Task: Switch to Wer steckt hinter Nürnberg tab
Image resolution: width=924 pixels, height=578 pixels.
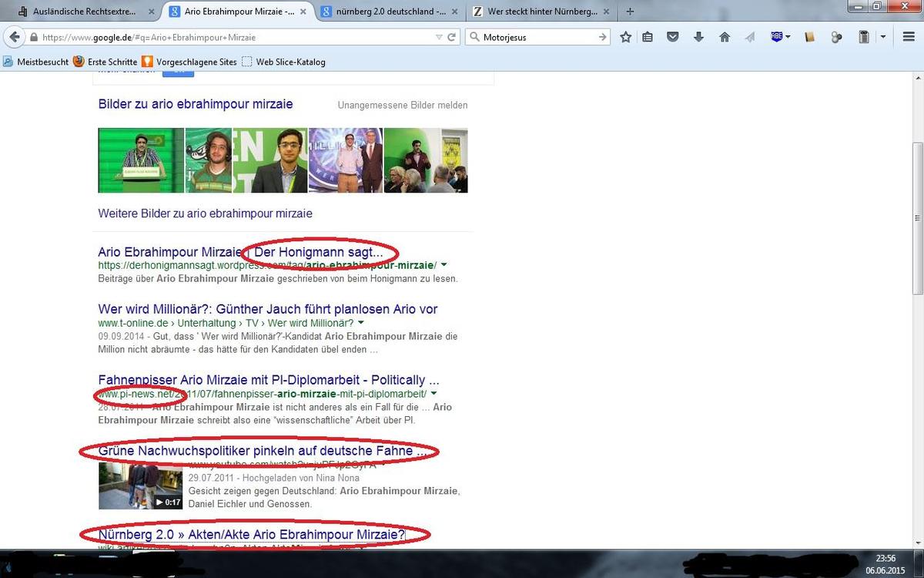Action: tap(541, 12)
